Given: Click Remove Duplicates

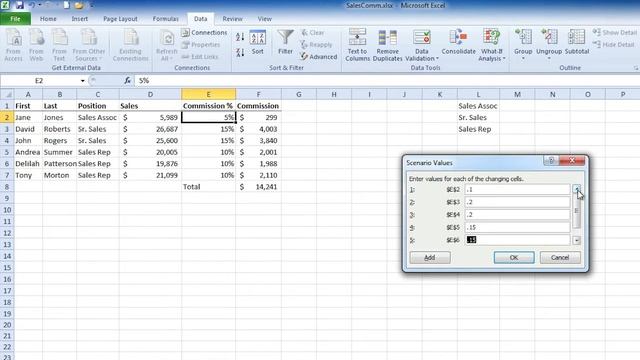Looking at the screenshot, I should tap(387, 45).
